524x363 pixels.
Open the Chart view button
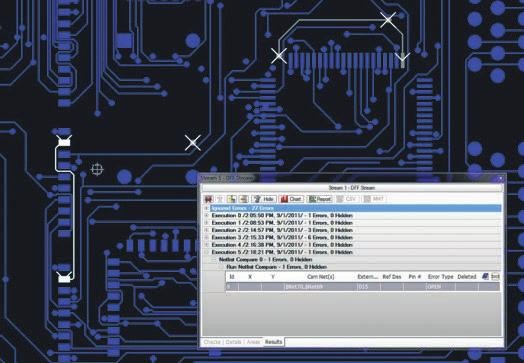[291, 199]
